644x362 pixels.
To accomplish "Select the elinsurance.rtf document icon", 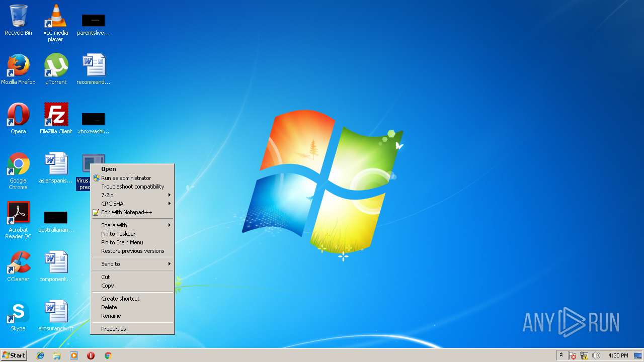I will (55, 316).
